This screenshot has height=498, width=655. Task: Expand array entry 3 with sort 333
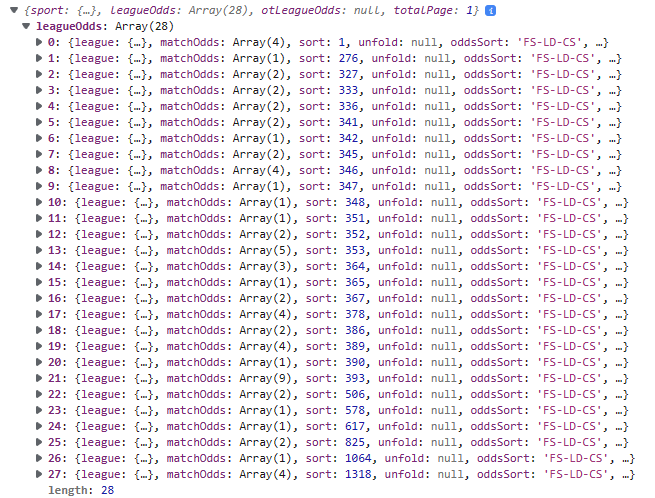point(39,90)
